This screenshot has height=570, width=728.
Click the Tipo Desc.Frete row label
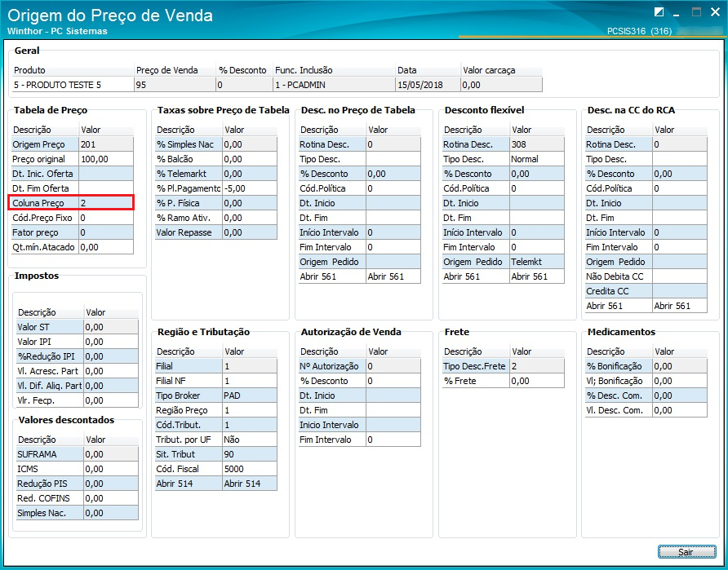coord(476,366)
